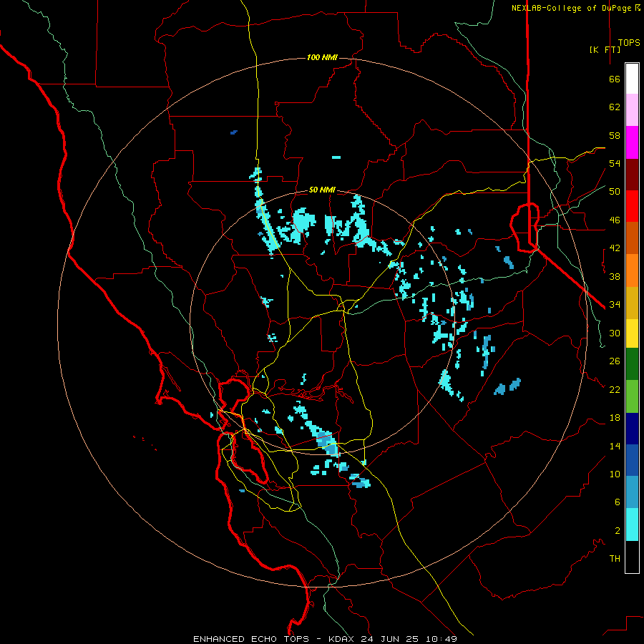Click the '34' legend value
This screenshot has width=644, height=644.
click(615, 305)
